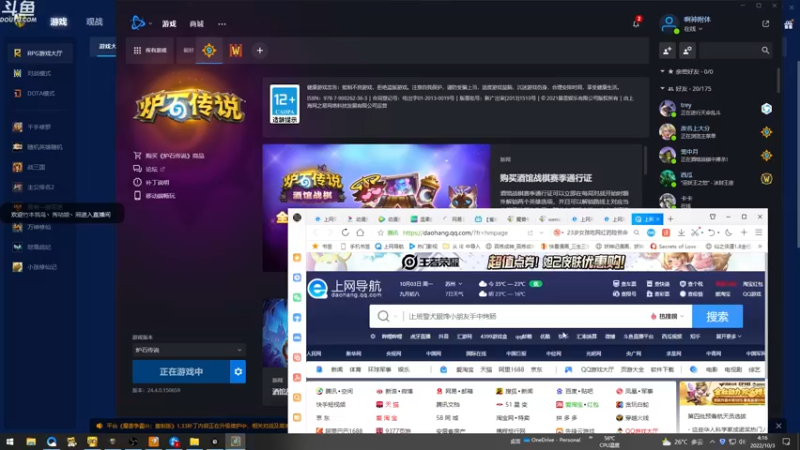Open the patch notes link
The height and width of the screenshot is (450, 800).
click(151, 182)
